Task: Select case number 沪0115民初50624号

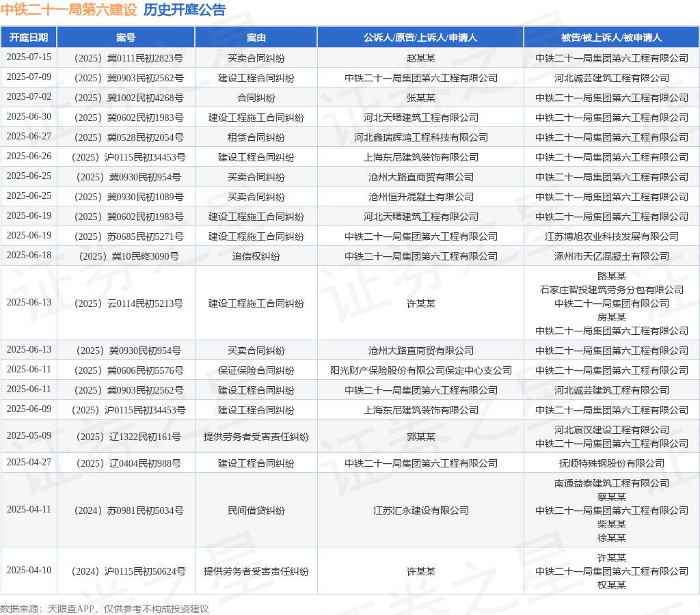Action: pos(145,571)
